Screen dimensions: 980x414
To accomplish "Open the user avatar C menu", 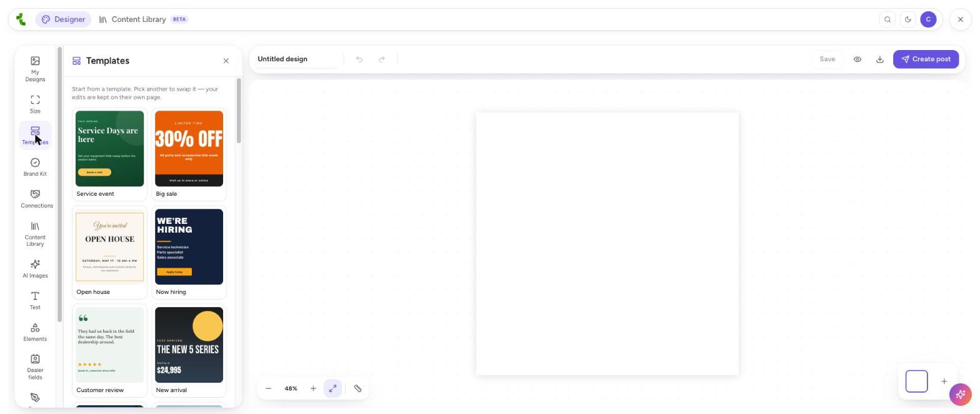I will (x=928, y=19).
